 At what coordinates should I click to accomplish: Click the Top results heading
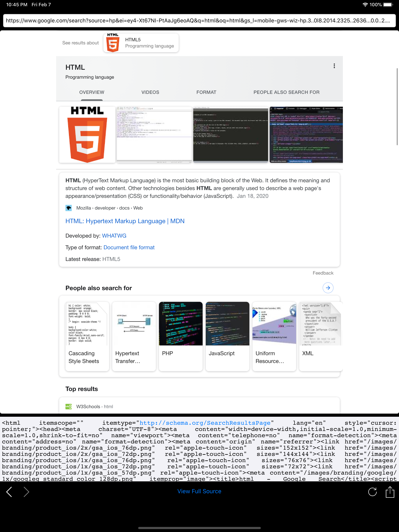(82, 389)
